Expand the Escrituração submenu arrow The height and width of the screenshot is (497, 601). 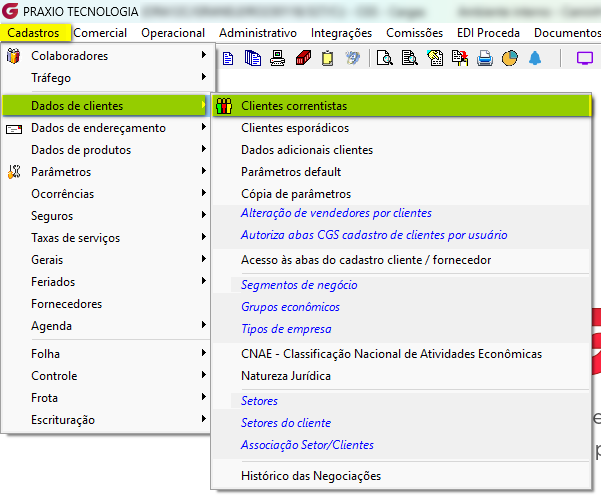pos(204,419)
